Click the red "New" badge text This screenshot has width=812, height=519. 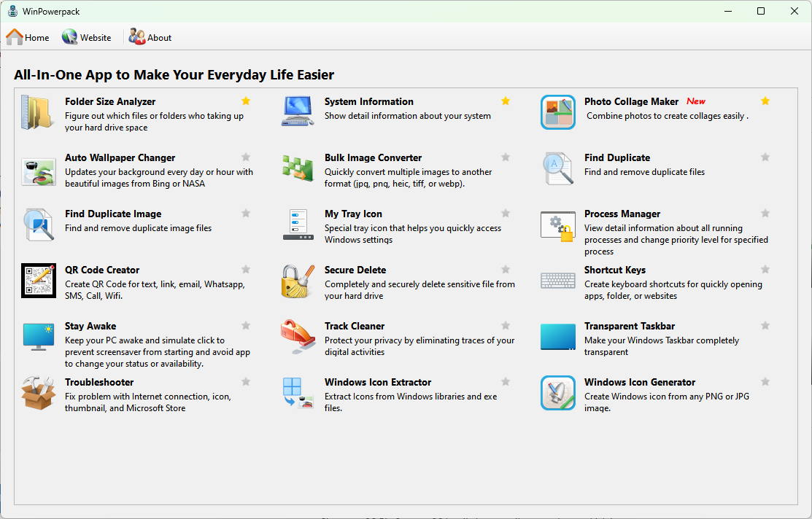pyautogui.click(x=696, y=101)
